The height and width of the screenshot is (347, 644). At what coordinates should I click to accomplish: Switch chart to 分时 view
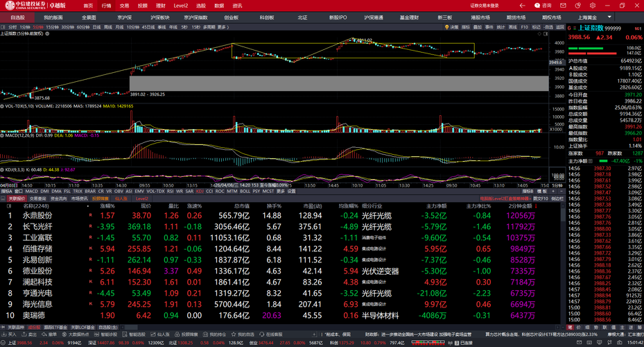[12, 27]
